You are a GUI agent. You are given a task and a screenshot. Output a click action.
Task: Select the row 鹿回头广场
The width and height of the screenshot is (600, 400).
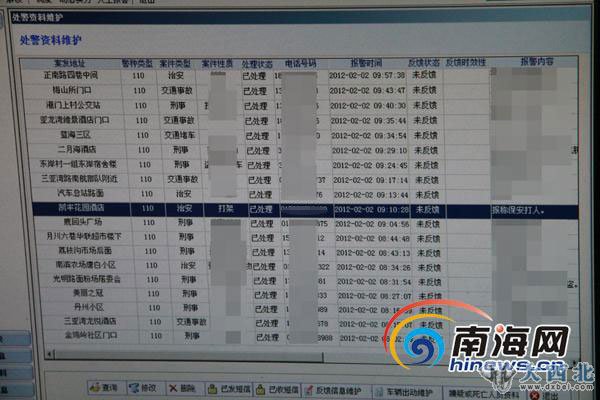(x=304, y=223)
